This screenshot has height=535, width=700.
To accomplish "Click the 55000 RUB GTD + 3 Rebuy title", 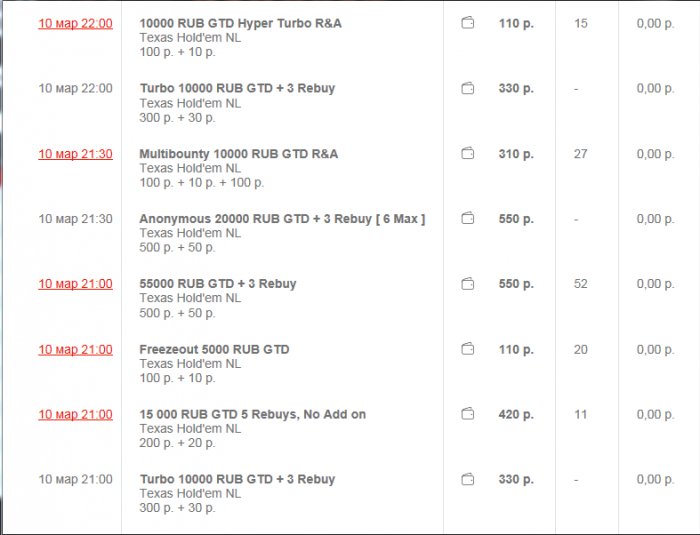I will [x=218, y=284].
